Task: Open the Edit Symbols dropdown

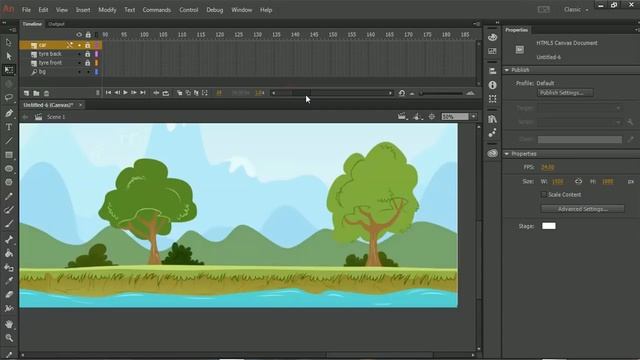Action: (x=417, y=117)
